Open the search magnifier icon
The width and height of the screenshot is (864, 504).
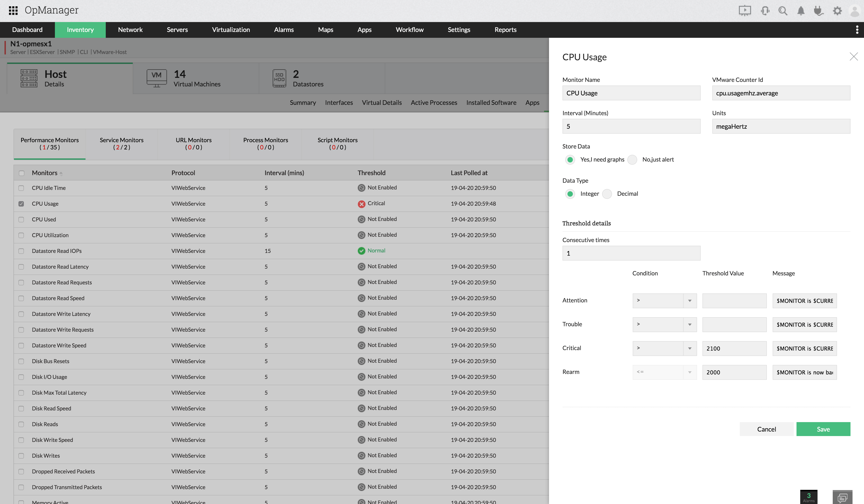(782, 11)
